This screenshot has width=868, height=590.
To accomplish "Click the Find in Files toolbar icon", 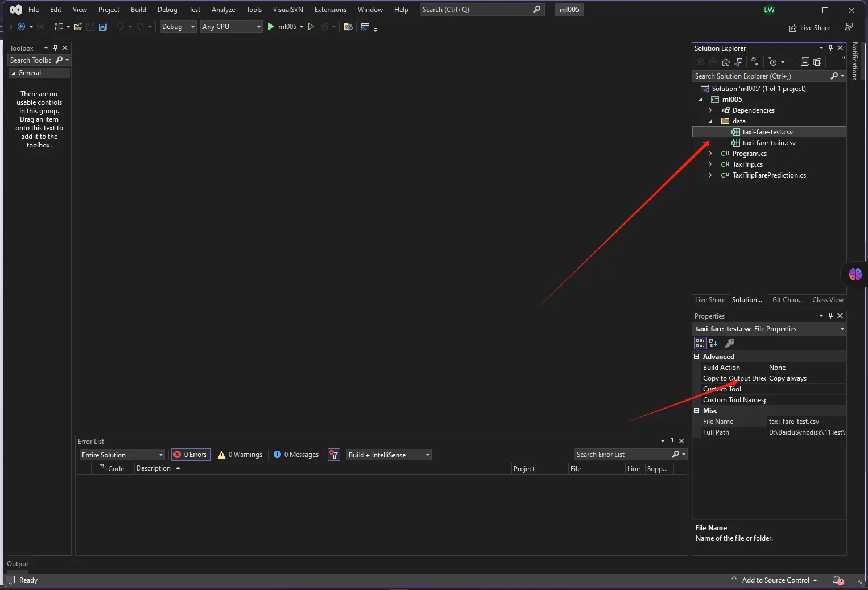I will (348, 27).
